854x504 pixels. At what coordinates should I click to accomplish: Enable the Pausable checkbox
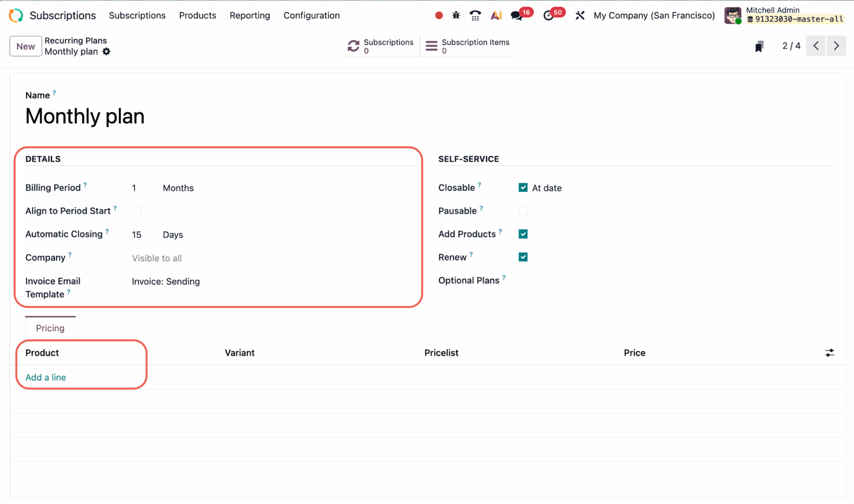pos(523,211)
